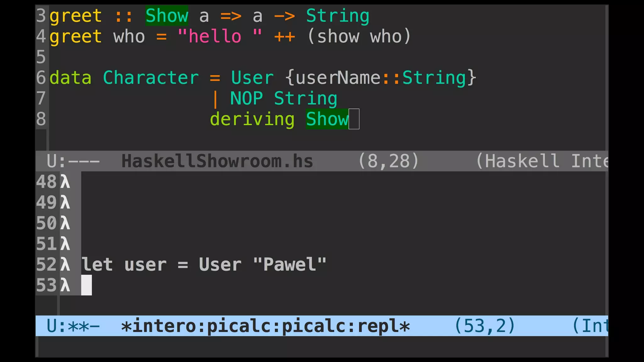The height and width of the screenshot is (362, 644).
Task: Click the lambda prompt on line 50
Action: click(x=65, y=223)
